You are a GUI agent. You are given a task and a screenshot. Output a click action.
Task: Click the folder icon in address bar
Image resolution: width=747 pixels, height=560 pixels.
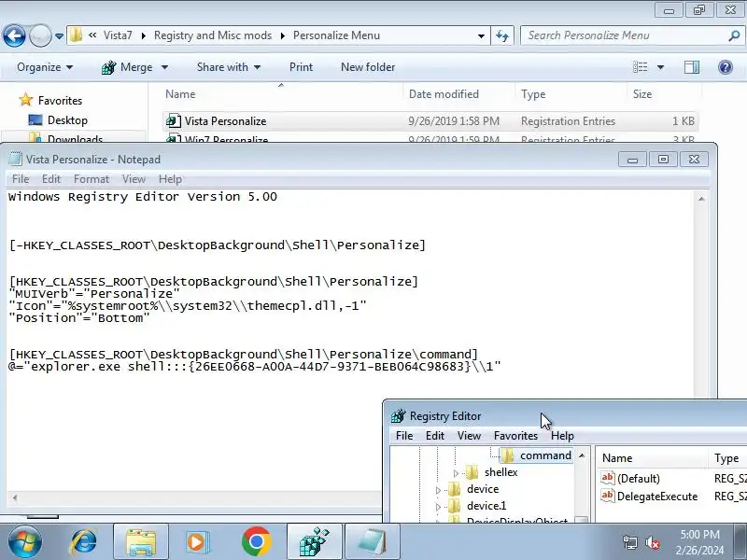coord(76,35)
